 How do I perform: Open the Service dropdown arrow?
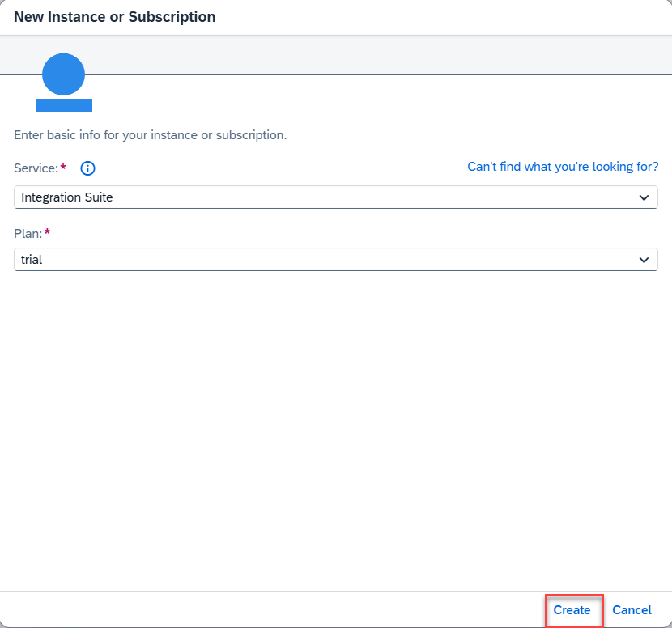644,197
